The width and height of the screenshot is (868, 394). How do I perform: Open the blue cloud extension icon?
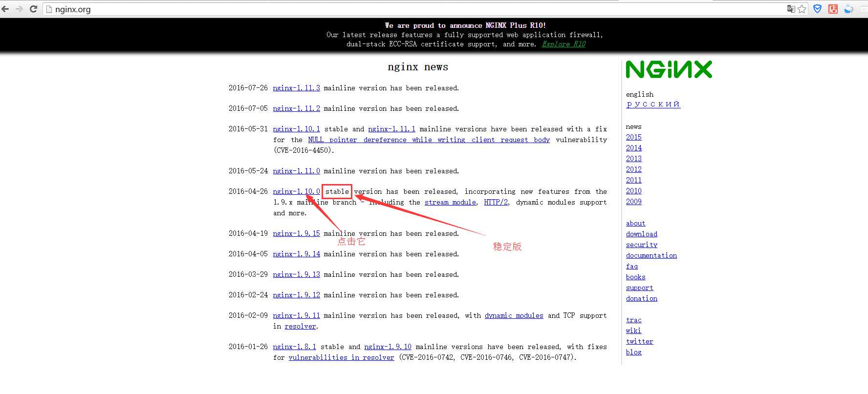(849, 9)
